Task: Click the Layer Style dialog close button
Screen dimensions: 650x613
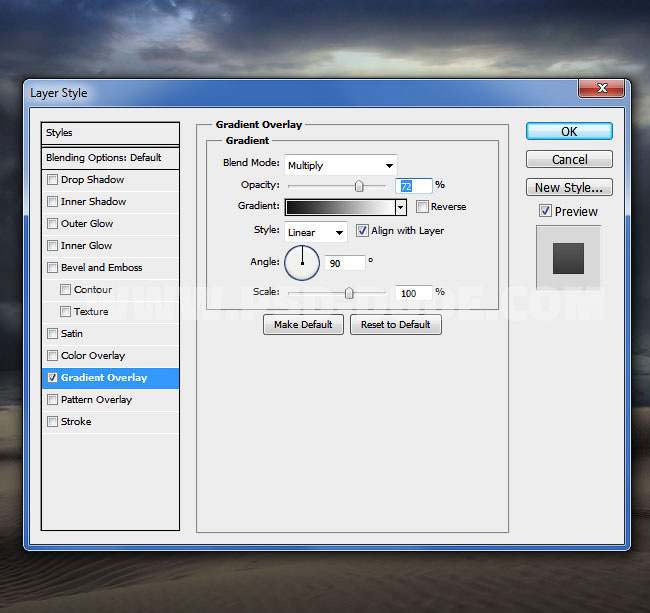Action: tap(601, 90)
